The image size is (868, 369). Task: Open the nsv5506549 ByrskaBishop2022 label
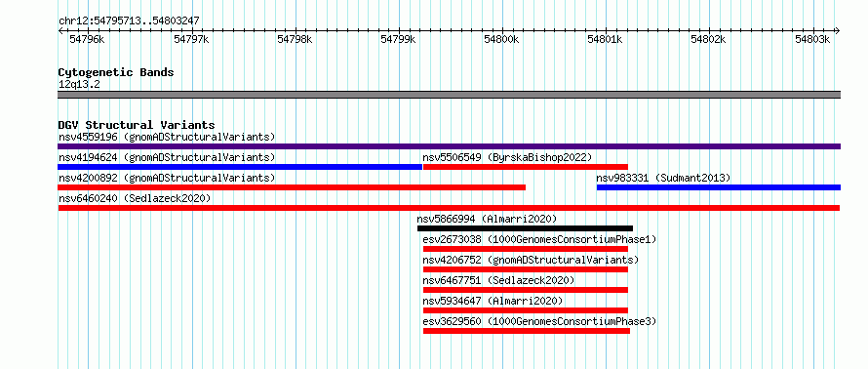point(507,157)
